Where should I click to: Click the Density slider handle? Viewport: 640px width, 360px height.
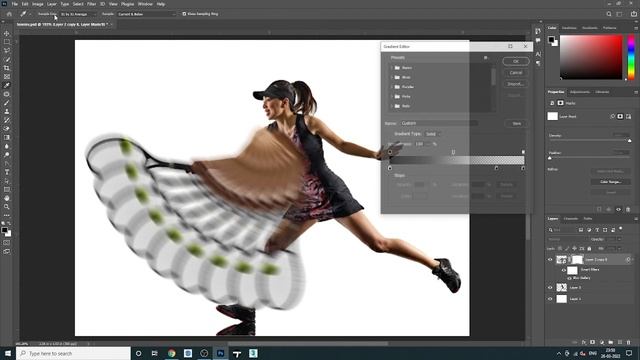point(629,141)
